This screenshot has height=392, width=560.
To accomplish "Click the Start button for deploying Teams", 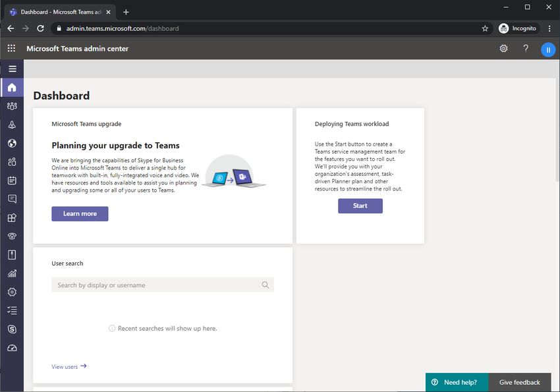I will click(x=360, y=206).
